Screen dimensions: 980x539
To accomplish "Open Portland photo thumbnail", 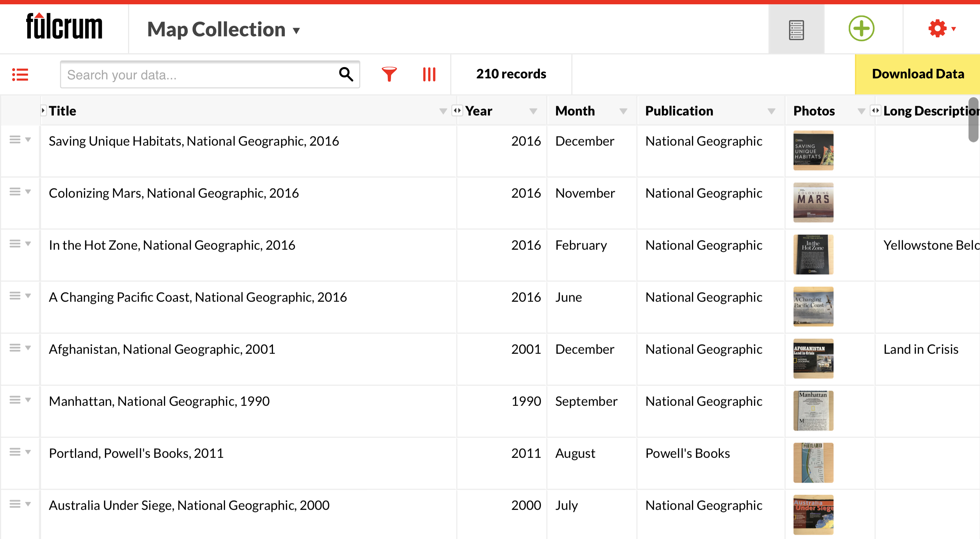I will point(813,463).
